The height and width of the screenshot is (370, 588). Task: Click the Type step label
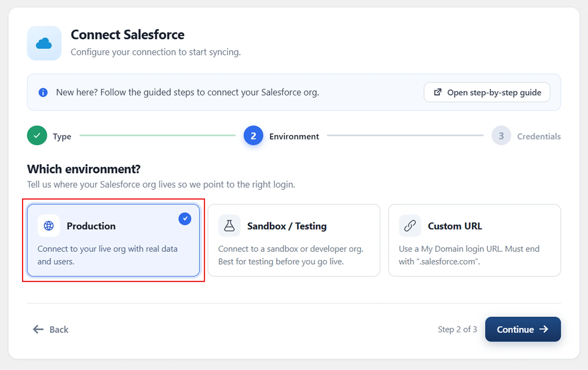[62, 136]
